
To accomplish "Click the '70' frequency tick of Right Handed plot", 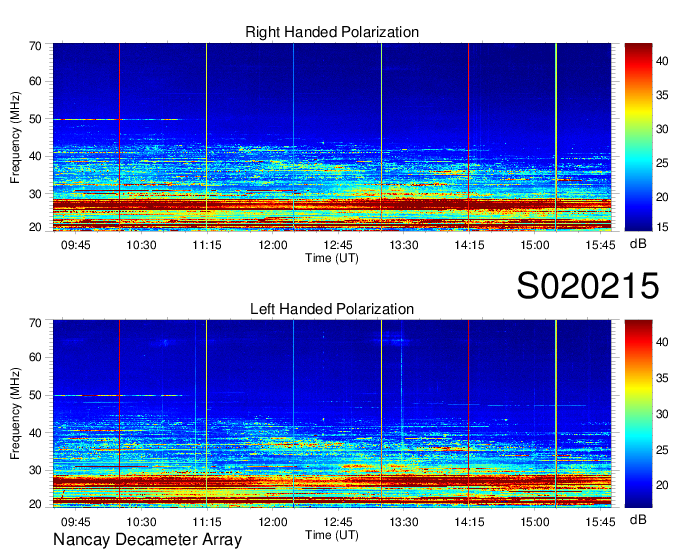I will click(x=35, y=46).
